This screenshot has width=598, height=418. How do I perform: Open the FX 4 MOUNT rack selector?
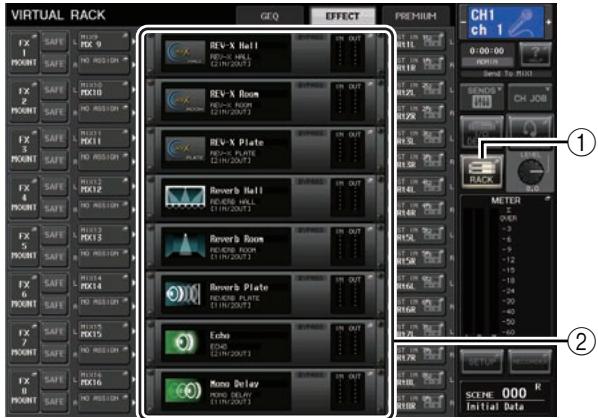pos(24,198)
